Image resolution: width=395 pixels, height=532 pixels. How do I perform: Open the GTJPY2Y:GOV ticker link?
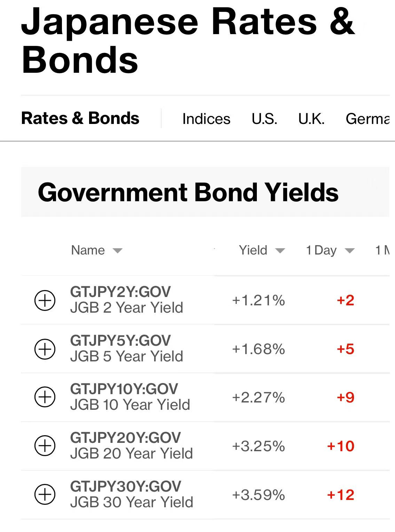tap(120, 292)
